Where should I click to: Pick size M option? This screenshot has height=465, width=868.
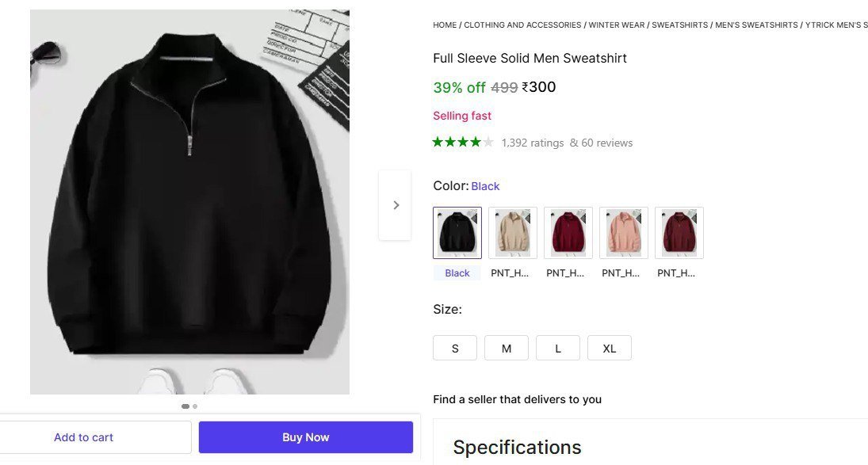[507, 348]
